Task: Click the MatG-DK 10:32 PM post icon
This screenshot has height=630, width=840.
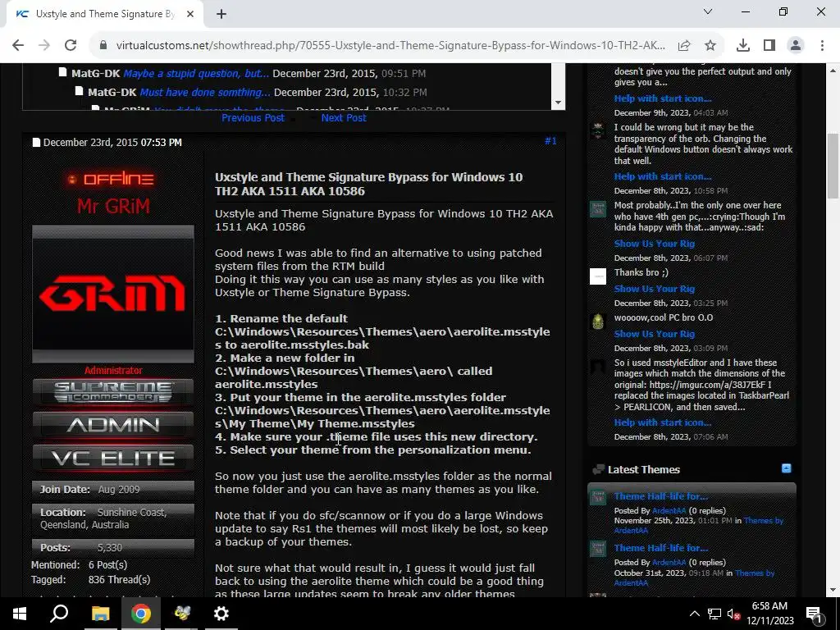Action: 79,91
